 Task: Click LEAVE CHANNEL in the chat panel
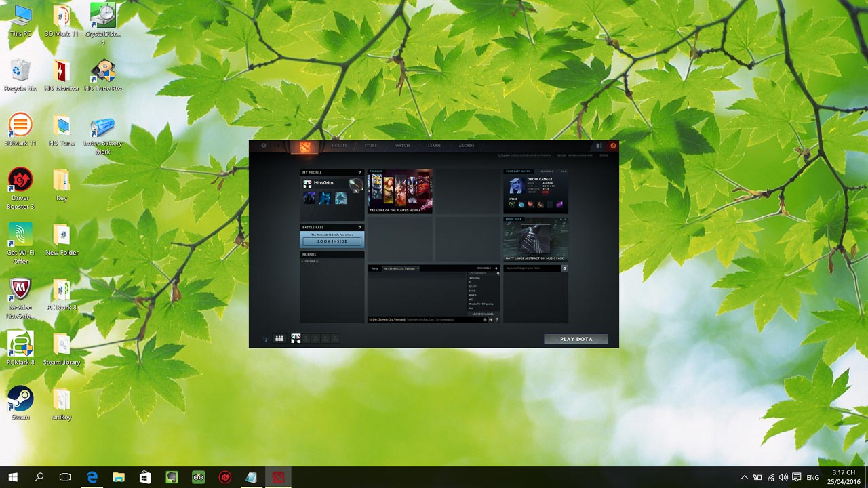484,314
